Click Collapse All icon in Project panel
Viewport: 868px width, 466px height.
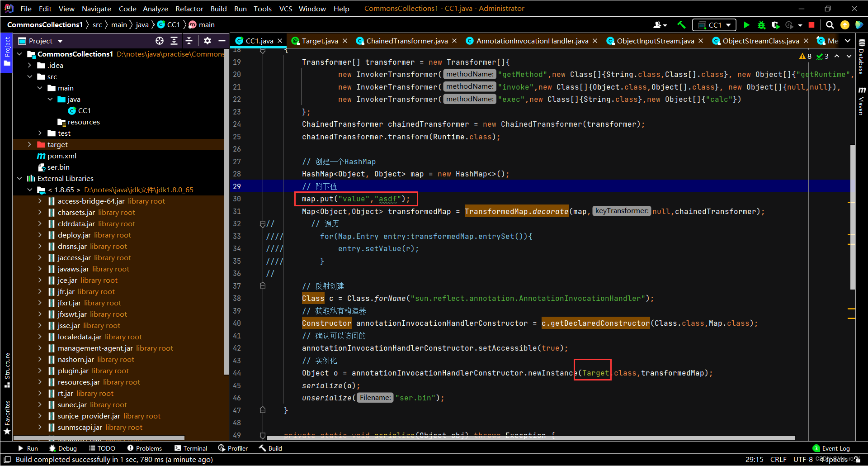pyautogui.click(x=189, y=41)
